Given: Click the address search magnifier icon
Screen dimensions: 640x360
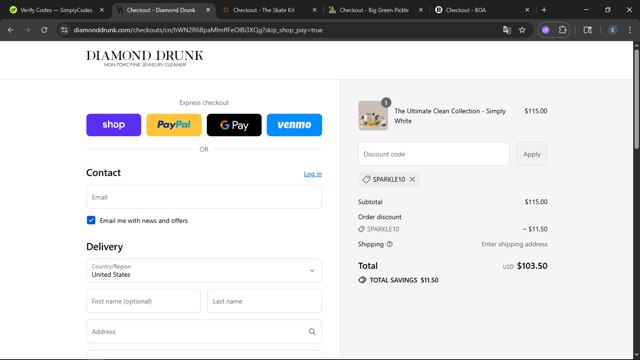Looking at the screenshot, I should point(312,331).
